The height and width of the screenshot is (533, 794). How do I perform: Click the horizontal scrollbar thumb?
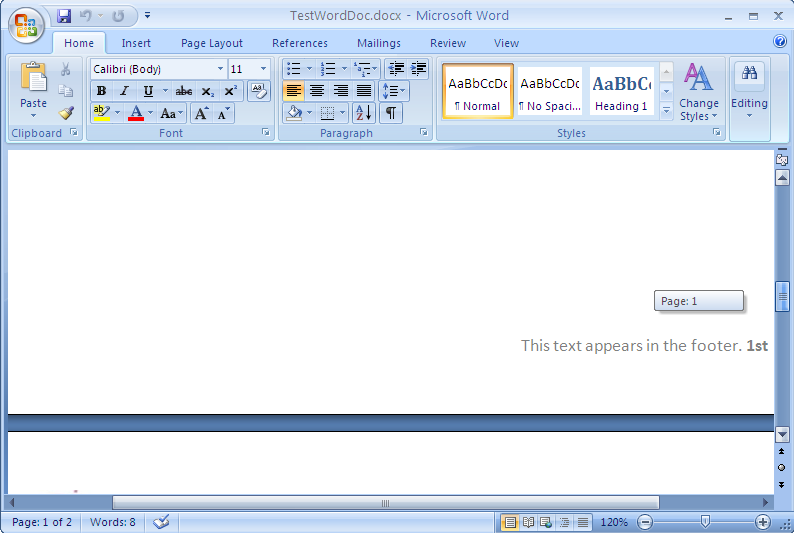[x=385, y=503]
